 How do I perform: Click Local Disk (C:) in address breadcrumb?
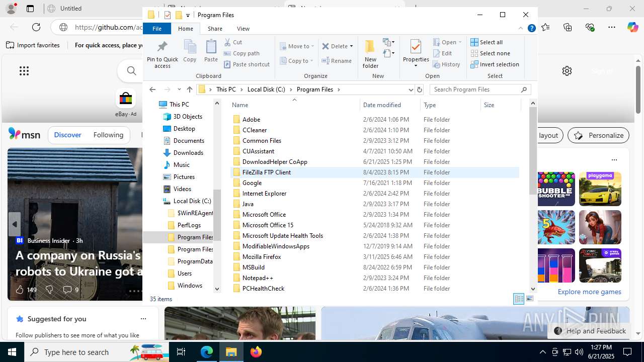coord(266,89)
